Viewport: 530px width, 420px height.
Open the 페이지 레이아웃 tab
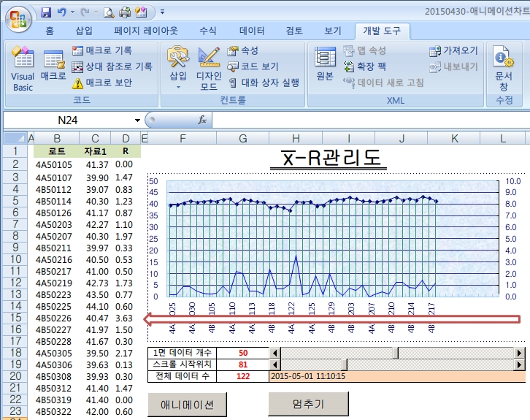pos(146,31)
